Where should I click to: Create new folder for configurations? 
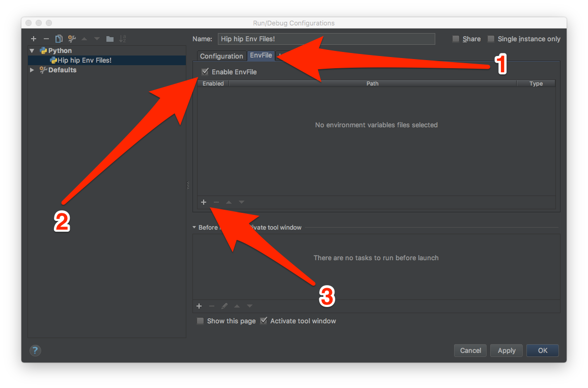[110, 39]
